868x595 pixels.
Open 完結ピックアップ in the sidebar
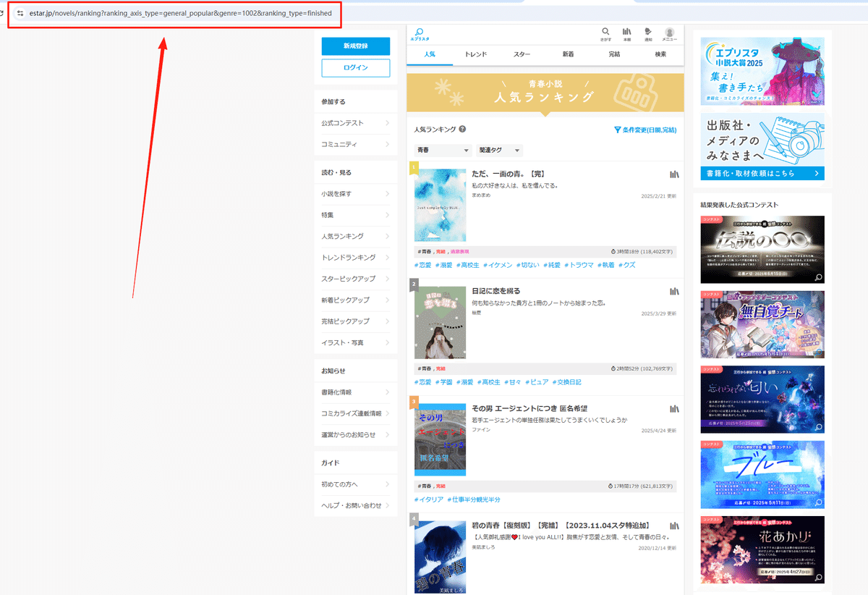(x=356, y=321)
